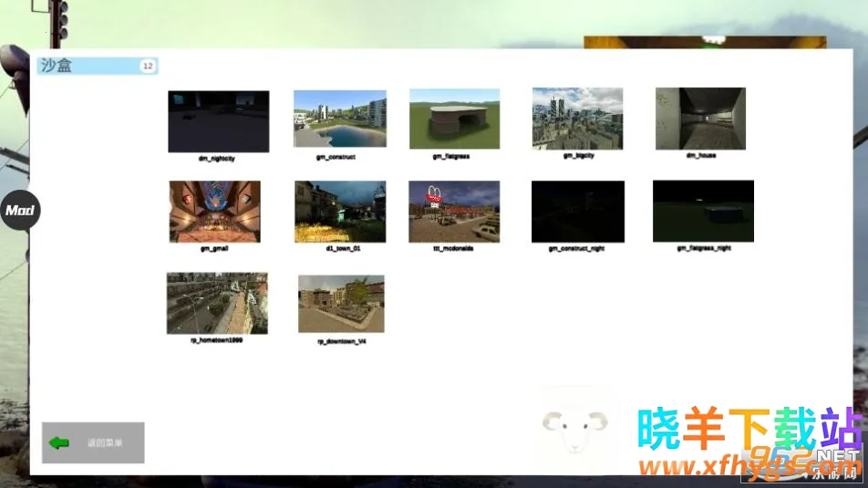Viewport: 868px width, 488px height.
Task: Open the gm_flatgrass_night map thumbnail
Action: click(703, 211)
